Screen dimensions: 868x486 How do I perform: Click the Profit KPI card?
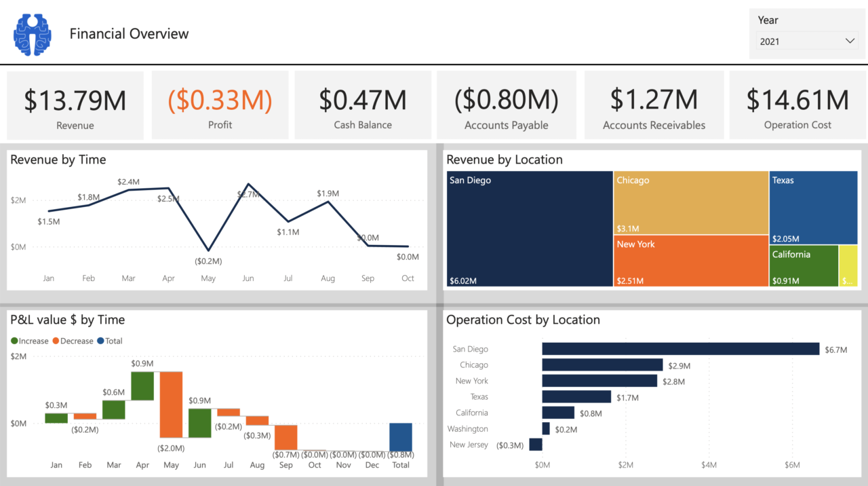pyautogui.click(x=220, y=105)
